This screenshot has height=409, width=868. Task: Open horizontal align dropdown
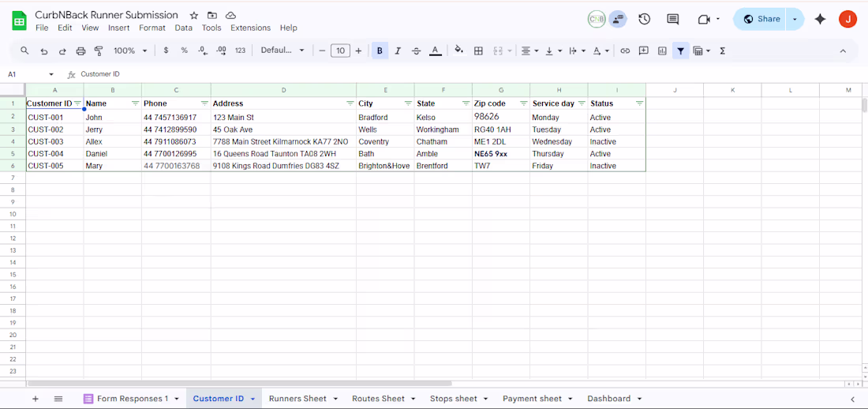click(x=529, y=51)
